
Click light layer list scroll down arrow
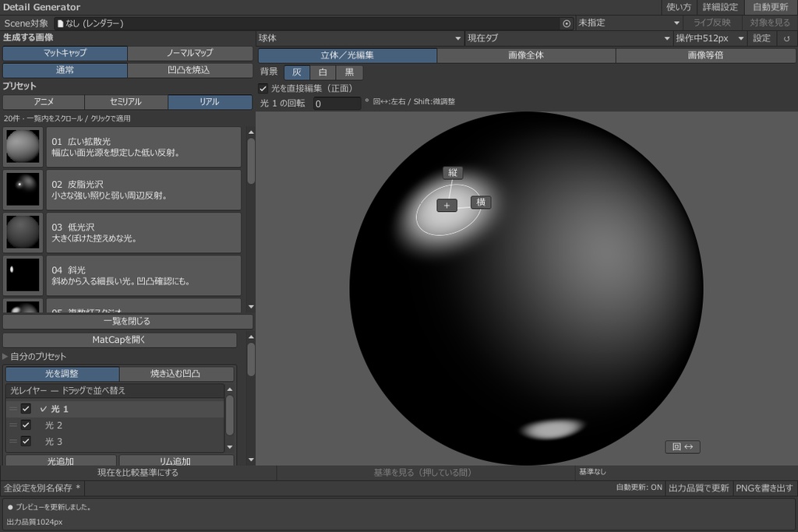point(230,447)
